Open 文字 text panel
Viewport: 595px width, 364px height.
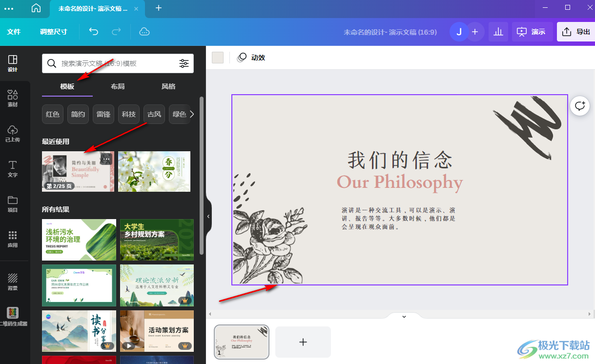(x=13, y=169)
